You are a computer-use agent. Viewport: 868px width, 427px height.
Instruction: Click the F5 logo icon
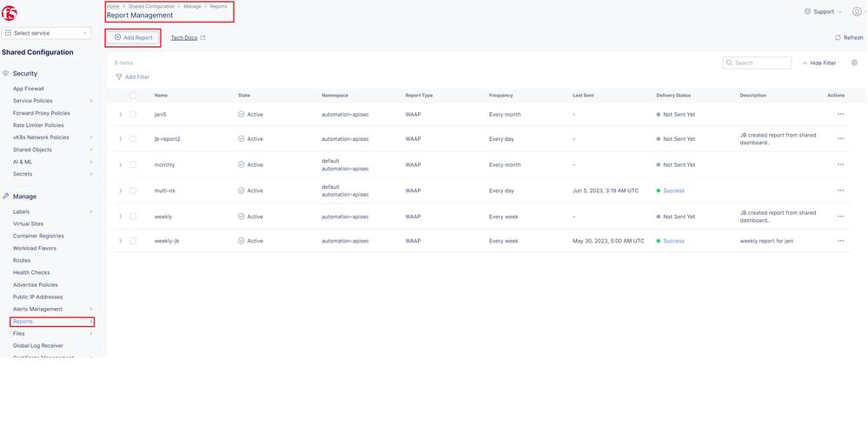point(10,13)
